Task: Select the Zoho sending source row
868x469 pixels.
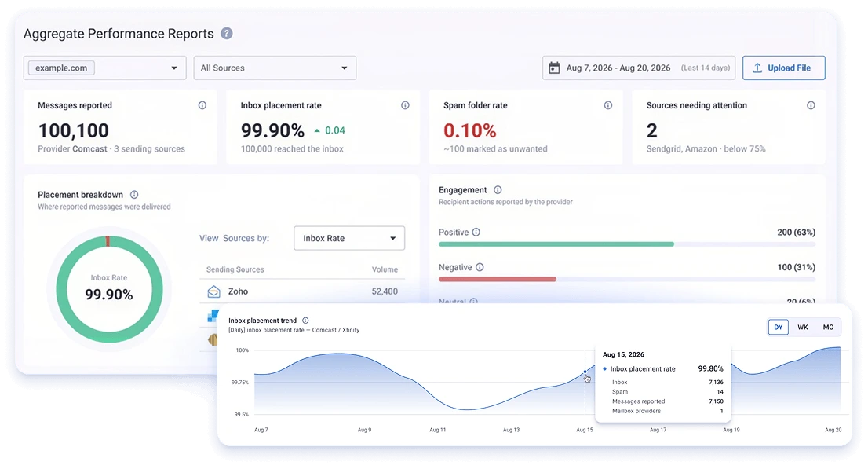Action: click(x=302, y=291)
